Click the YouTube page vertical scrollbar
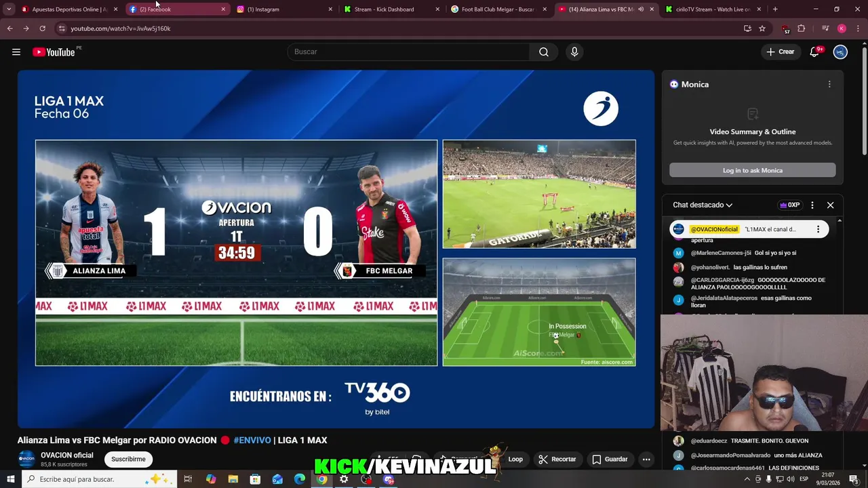The width and height of the screenshot is (868, 488). [863, 102]
